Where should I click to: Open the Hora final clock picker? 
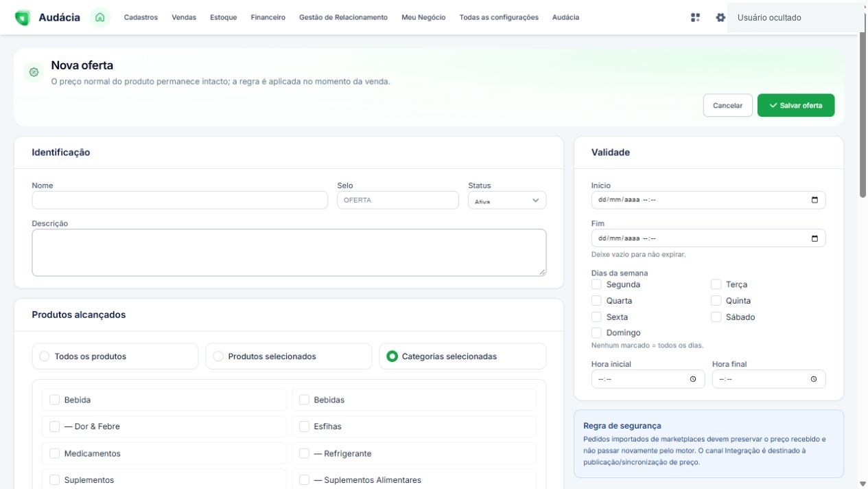[814, 379]
